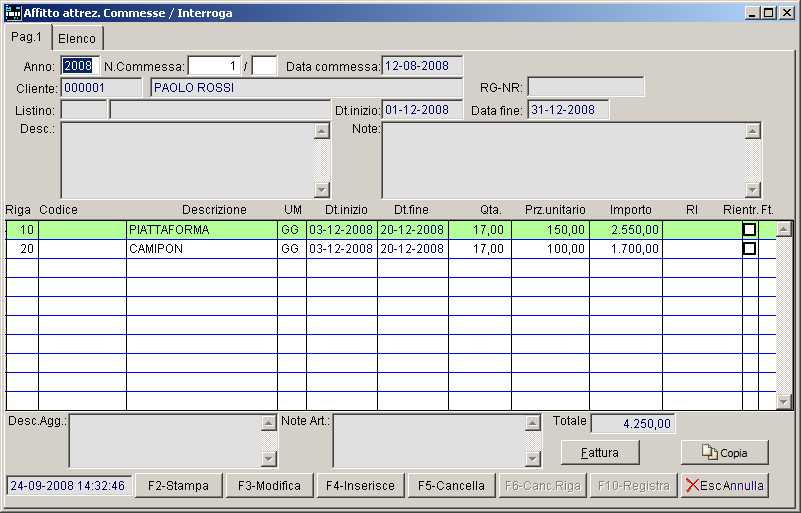Click the RG-NR field
Image resolution: width=801 pixels, height=513 pixels.
coord(585,87)
